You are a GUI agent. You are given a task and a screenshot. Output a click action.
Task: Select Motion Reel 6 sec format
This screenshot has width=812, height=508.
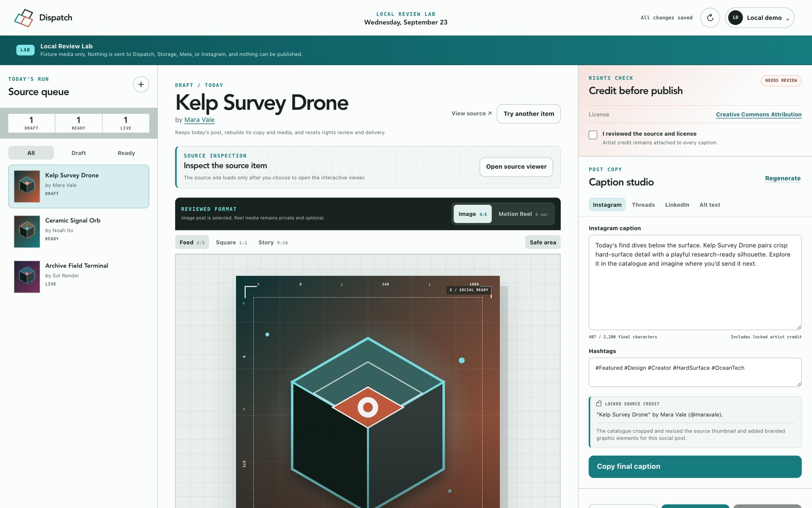click(x=523, y=214)
